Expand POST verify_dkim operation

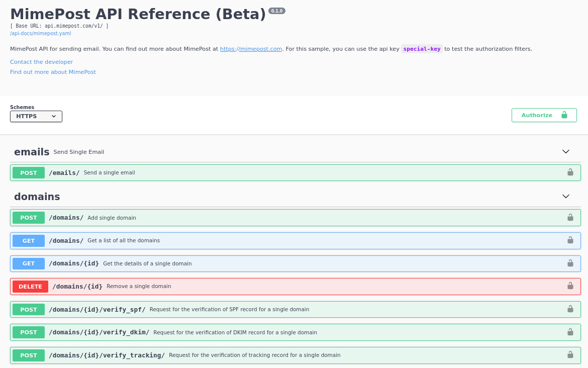pos(295,332)
